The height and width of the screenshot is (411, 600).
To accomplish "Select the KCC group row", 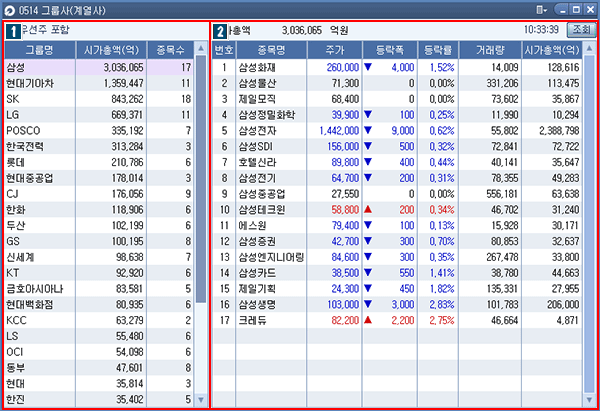I will click(99, 320).
